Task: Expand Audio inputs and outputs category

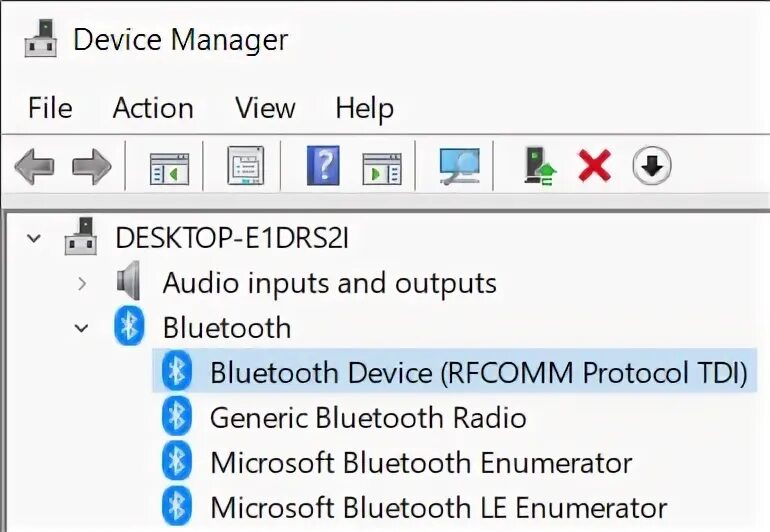Action: (x=83, y=284)
